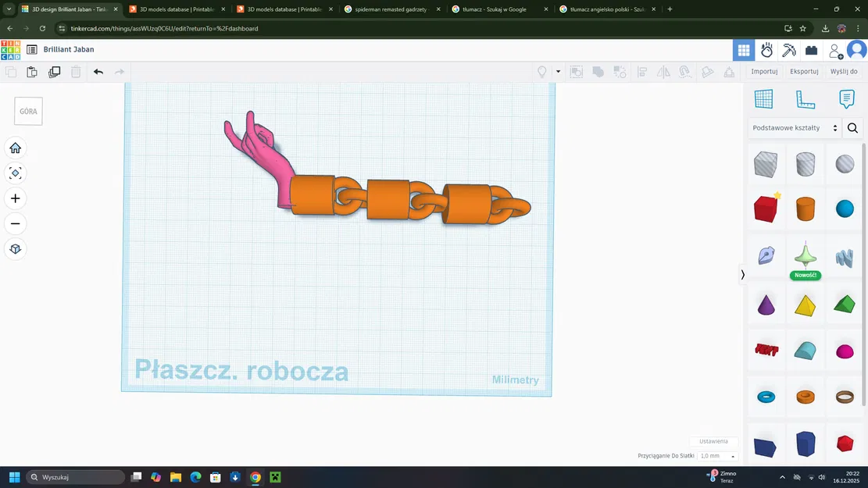Pick the Nowość spinning top shape
The height and width of the screenshot is (488, 868).
(x=805, y=256)
